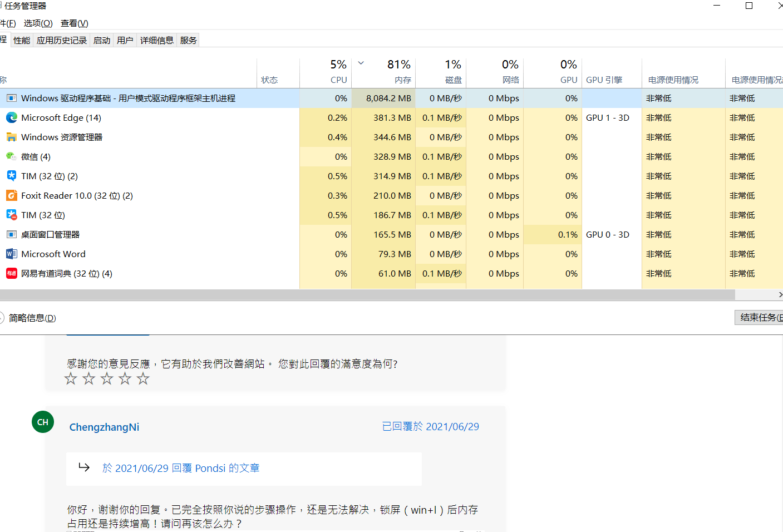Select the 微信 (4) row
This screenshot has width=783, height=532.
coord(391,157)
